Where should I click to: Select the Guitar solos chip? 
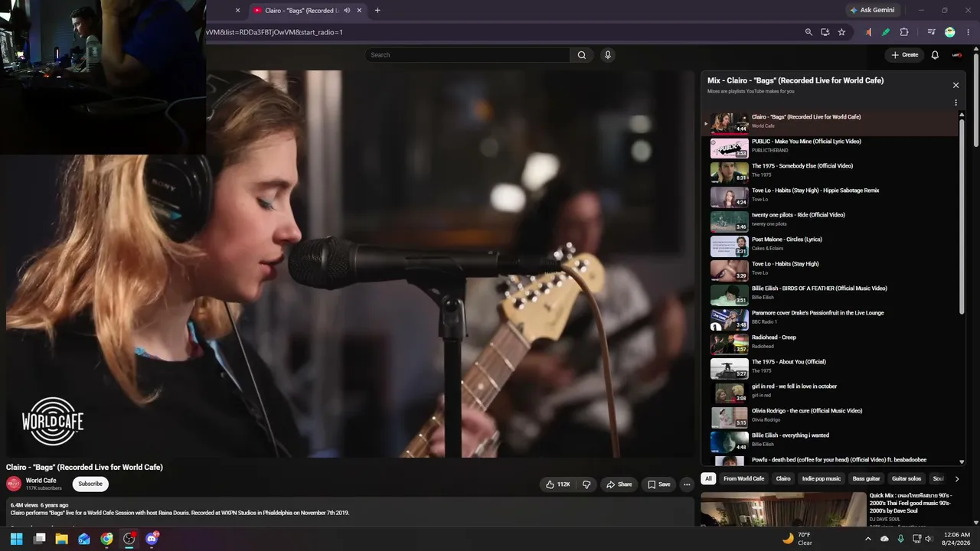(x=906, y=479)
